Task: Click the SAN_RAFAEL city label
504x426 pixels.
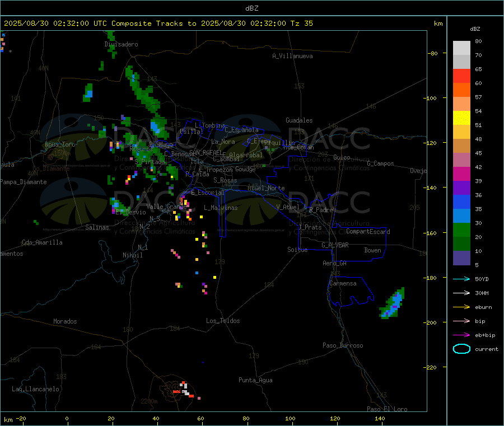Action: coord(206,152)
